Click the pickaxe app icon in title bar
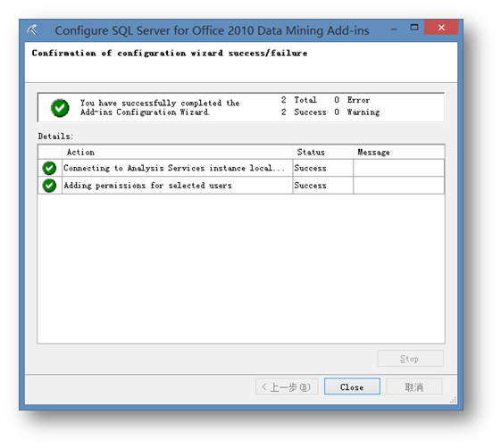The height and width of the screenshot is (448, 501). coord(32,30)
